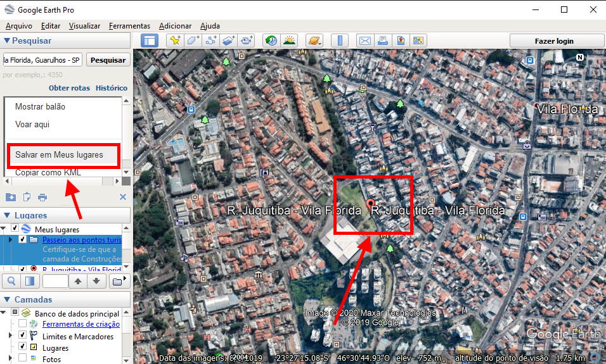Expand the Fotos layer node
Screen dimensions: 606x364
pos(10,358)
